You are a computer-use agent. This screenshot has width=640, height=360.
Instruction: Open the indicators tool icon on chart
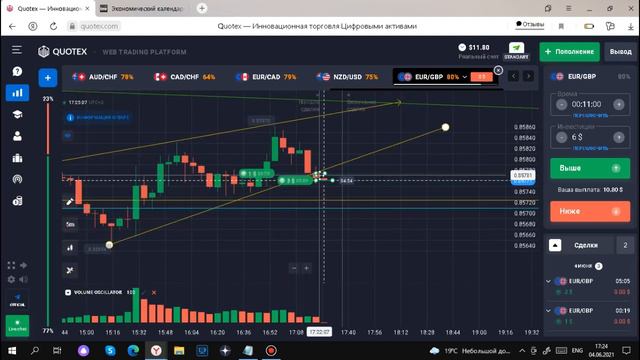[70, 270]
